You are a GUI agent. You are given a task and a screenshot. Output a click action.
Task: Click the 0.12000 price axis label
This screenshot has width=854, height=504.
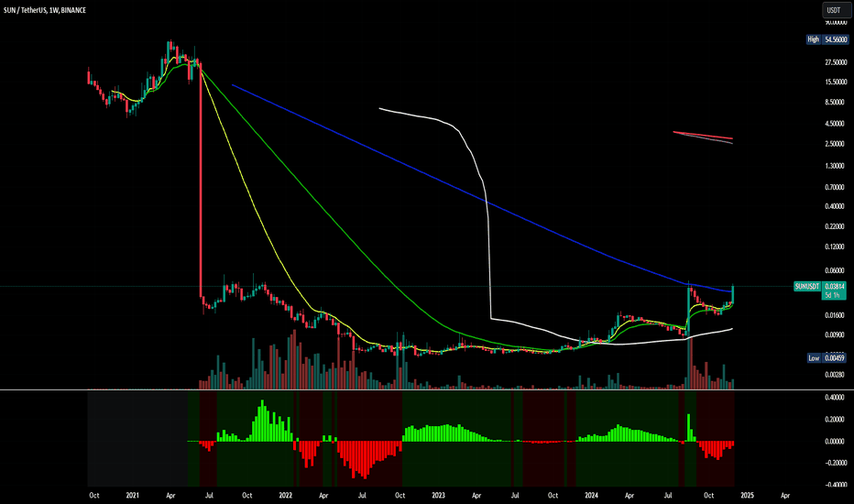835,247
